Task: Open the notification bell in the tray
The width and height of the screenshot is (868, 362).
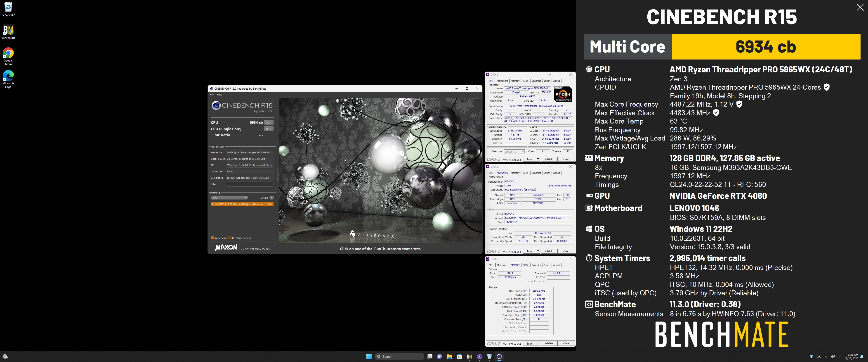Action: click(862, 357)
